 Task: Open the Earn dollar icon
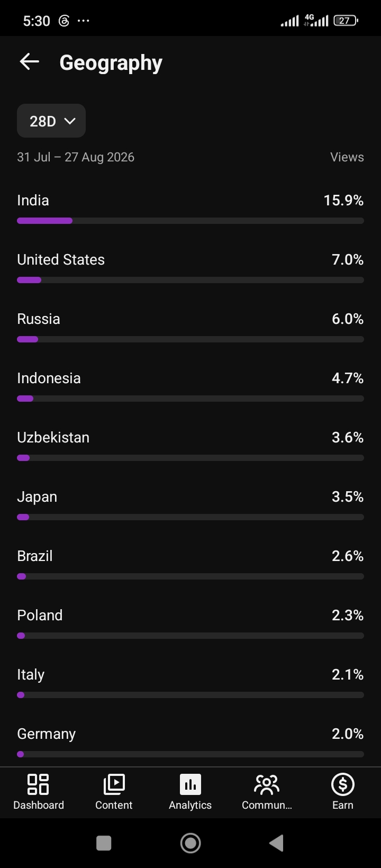[x=343, y=784]
